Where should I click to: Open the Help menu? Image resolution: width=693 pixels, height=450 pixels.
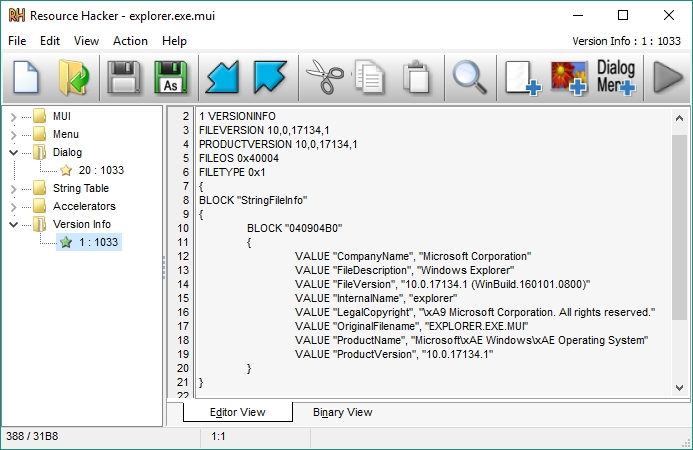174,41
